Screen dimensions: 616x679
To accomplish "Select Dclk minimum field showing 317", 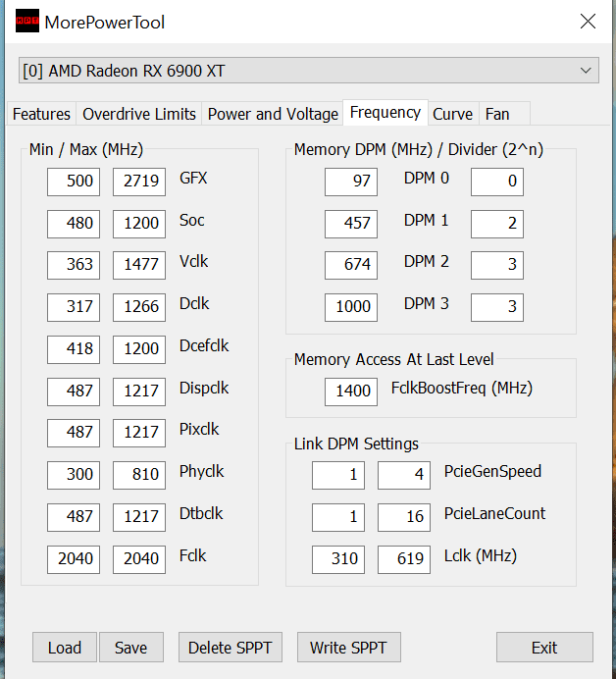I will 74,307.
